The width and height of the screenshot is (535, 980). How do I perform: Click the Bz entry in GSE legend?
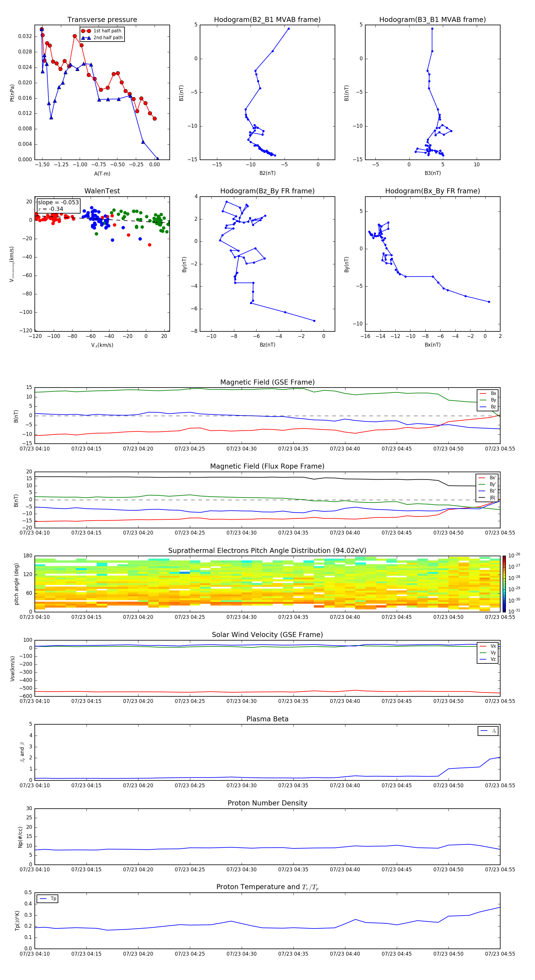(488, 407)
